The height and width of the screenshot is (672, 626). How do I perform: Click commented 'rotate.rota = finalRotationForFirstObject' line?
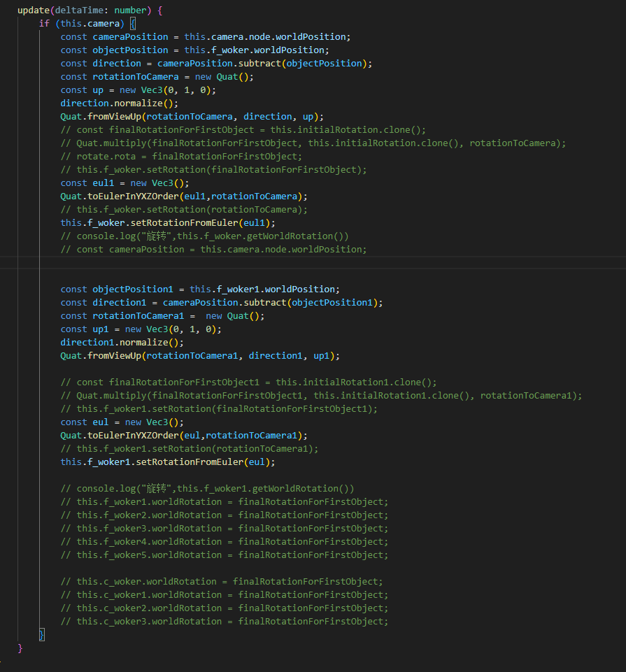181,157
